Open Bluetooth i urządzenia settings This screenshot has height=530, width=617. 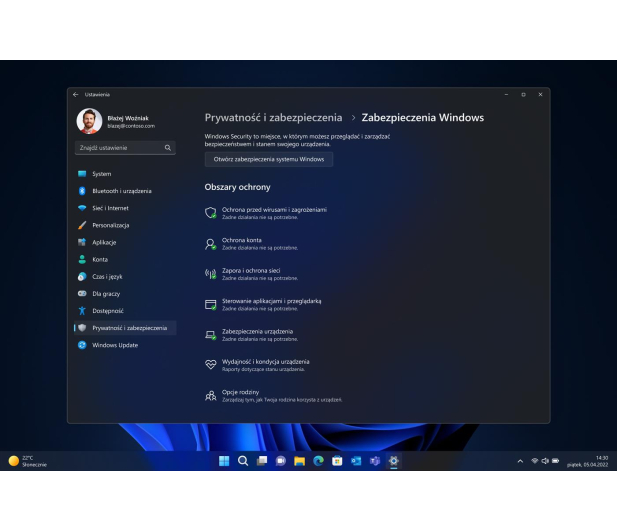(x=125, y=191)
